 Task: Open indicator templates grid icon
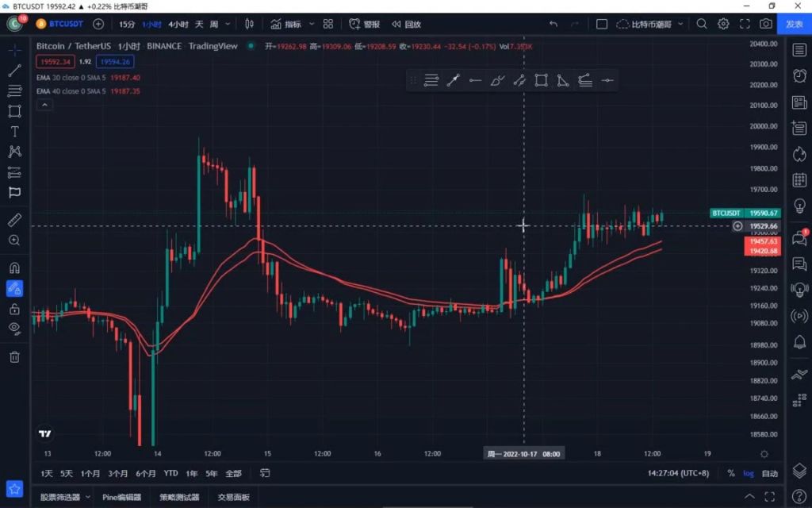click(x=328, y=24)
